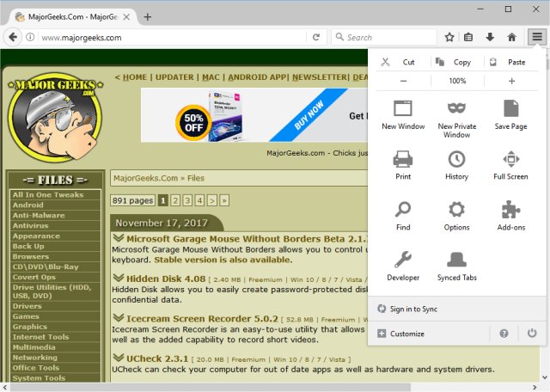550x392 pixels.
Task: Select the MajorGeeks.Com tab
Action: point(72,17)
